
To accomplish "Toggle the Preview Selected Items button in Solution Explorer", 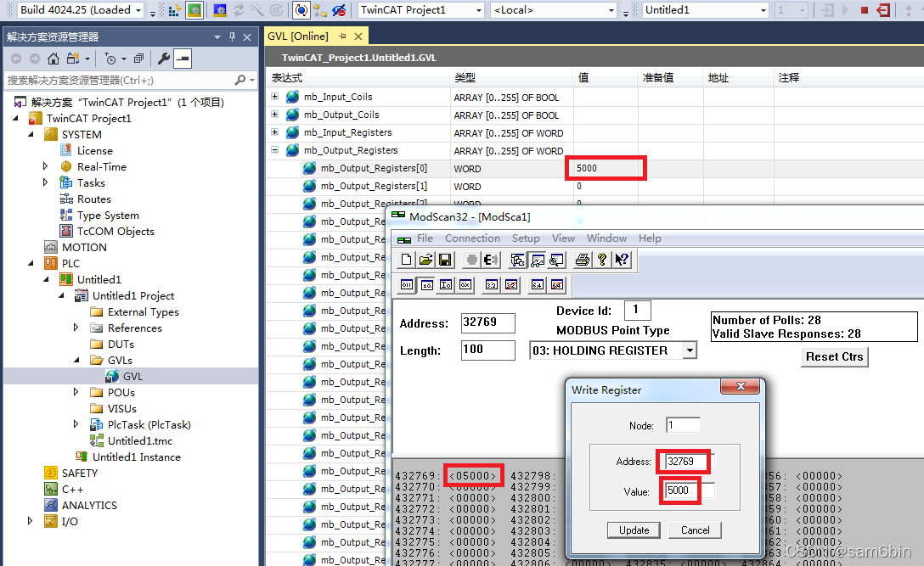I will 183,59.
